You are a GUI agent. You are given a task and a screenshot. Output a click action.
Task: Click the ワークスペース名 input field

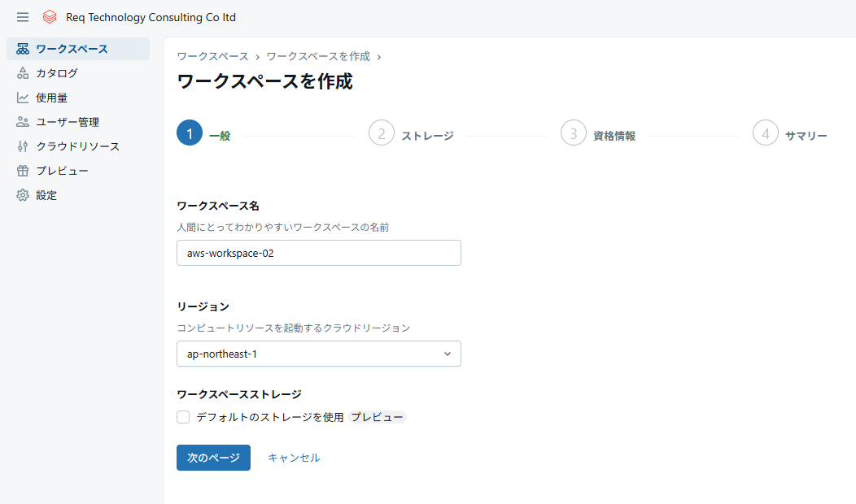(318, 253)
